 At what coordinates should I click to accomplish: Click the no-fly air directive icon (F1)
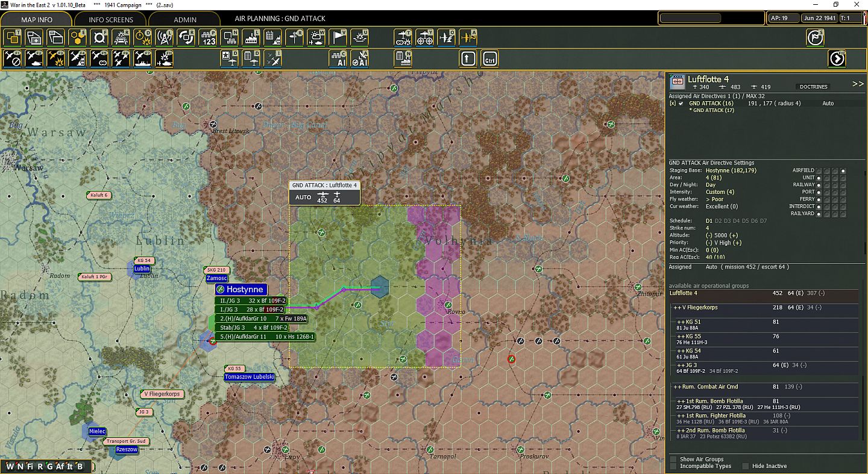coord(13,58)
